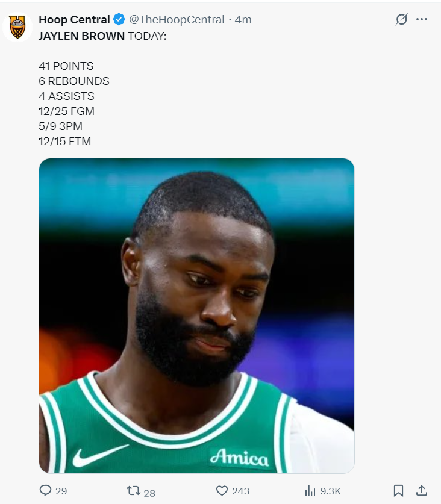The image size is (441, 504).
Task: Open the post via the 4m timestamp
Action: point(243,20)
